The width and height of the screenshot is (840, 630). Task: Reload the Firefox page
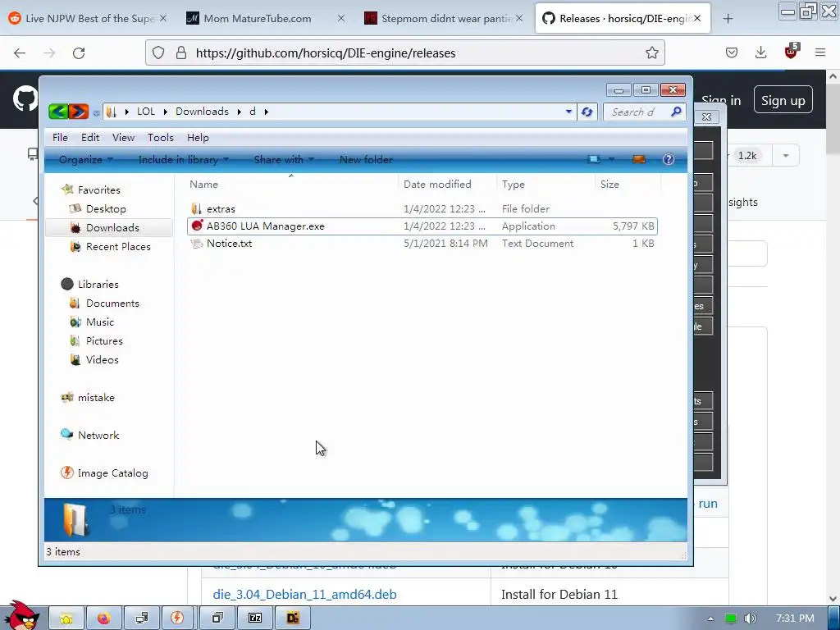coord(79,53)
